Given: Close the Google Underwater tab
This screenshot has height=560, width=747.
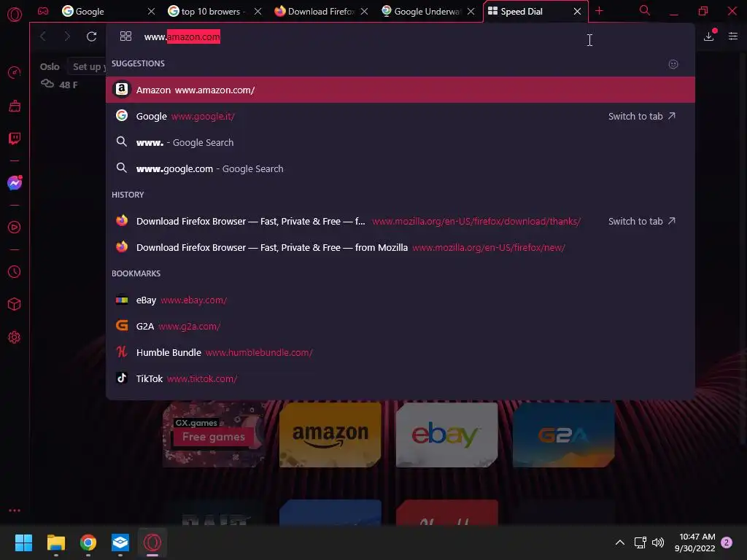Looking at the screenshot, I should tap(471, 12).
